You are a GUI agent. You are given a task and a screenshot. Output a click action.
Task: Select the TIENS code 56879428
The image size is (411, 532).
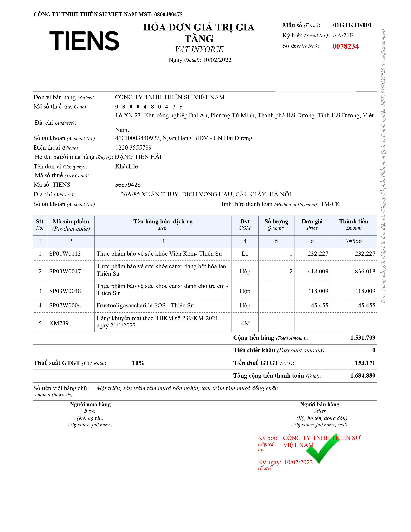click(128, 185)
